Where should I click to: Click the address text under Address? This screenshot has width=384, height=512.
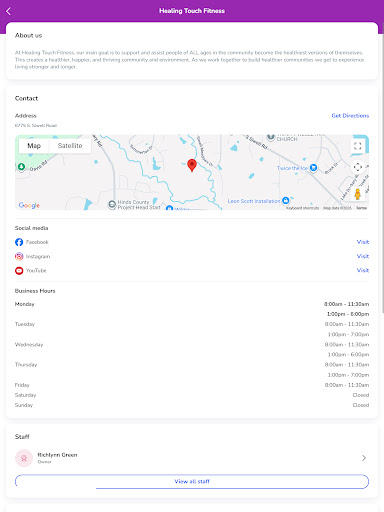pyautogui.click(x=36, y=126)
